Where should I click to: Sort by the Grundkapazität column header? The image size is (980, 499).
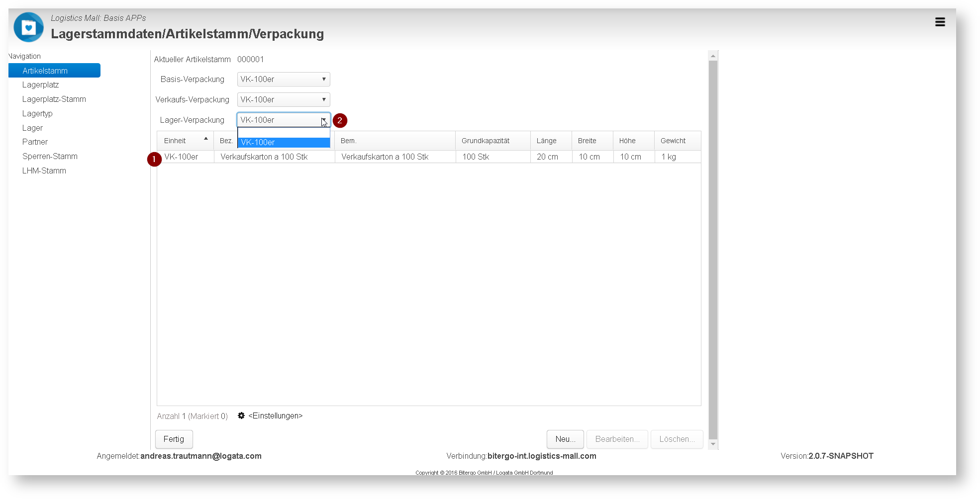(493, 141)
